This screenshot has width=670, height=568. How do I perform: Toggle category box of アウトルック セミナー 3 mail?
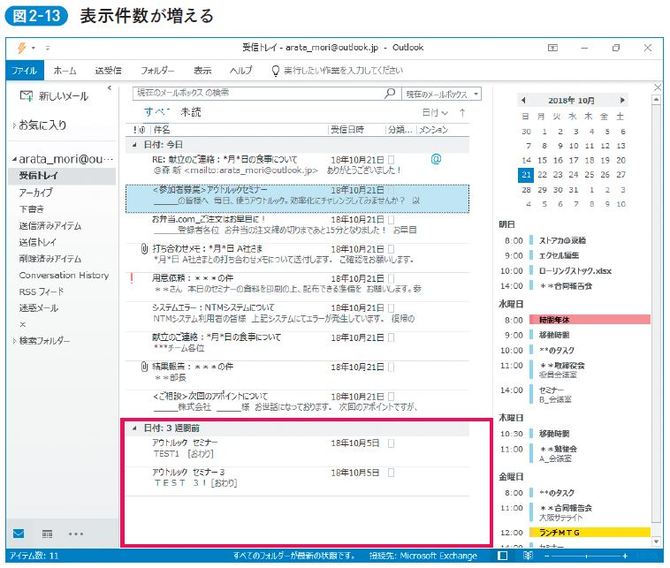click(x=391, y=473)
